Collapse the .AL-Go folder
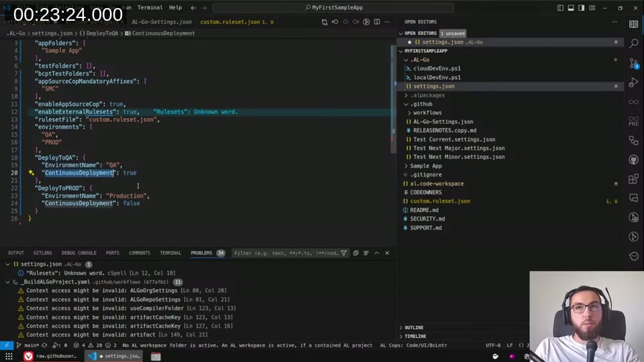Image resolution: width=644 pixels, height=362 pixels. click(x=407, y=60)
